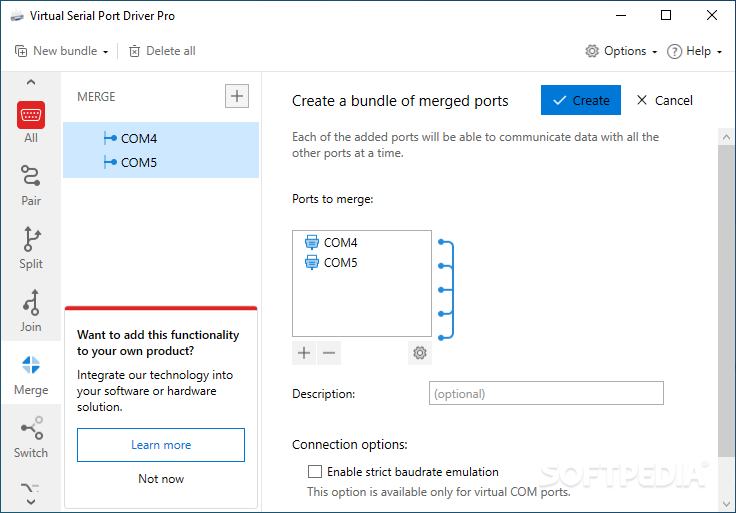Click the Learn more button

(161, 445)
